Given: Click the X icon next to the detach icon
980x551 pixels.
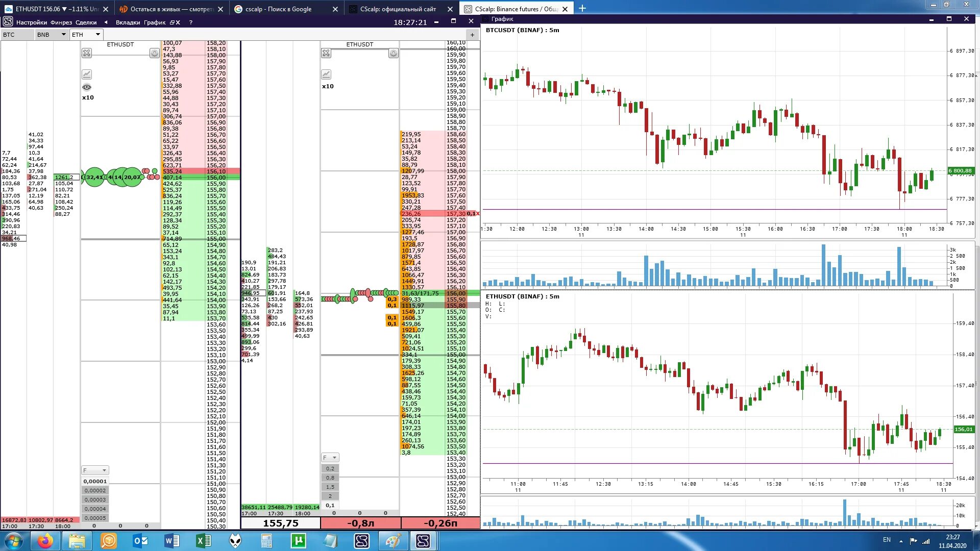Looking at the screenshot, I should click(x=178, y=22).
